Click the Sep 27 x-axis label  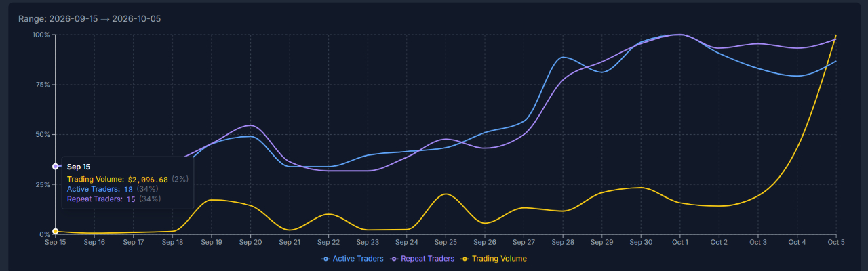click(x=524, y=241)
